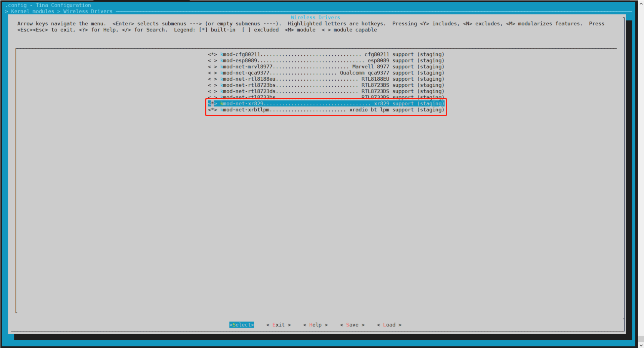
Task: Enable the kmod-net-qca9377 state box
Action: 212,73
